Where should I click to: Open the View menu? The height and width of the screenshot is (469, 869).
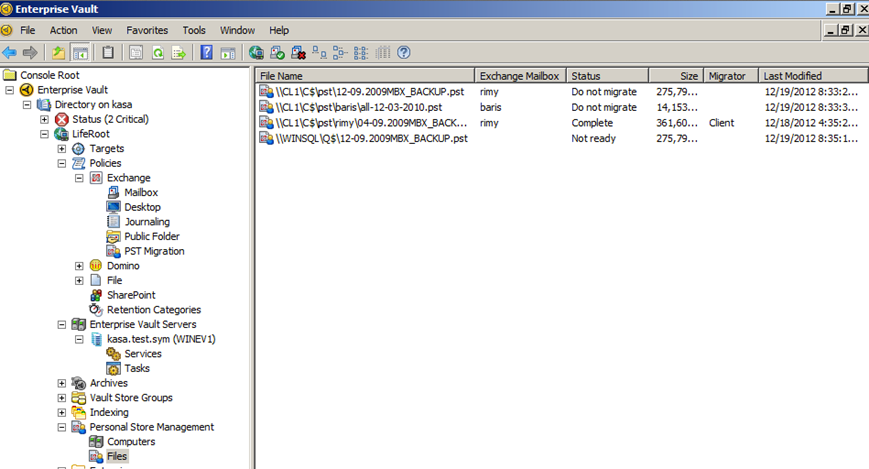coord(101,30)
